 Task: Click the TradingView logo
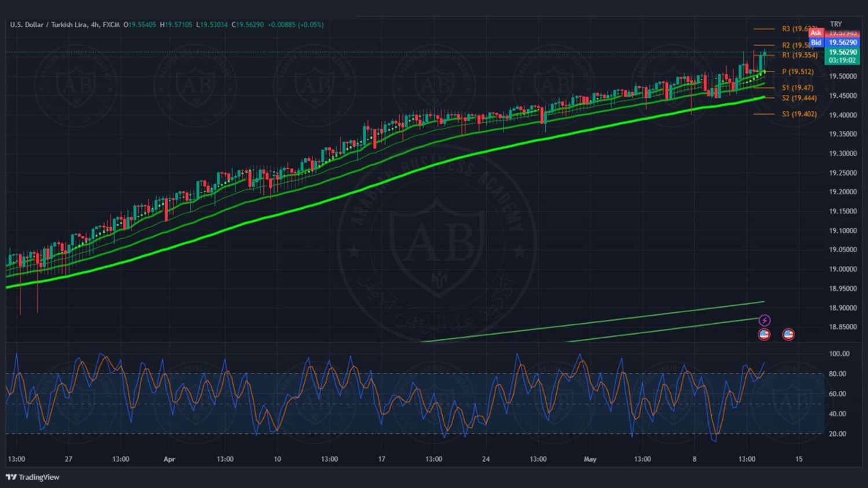point(32,477)
